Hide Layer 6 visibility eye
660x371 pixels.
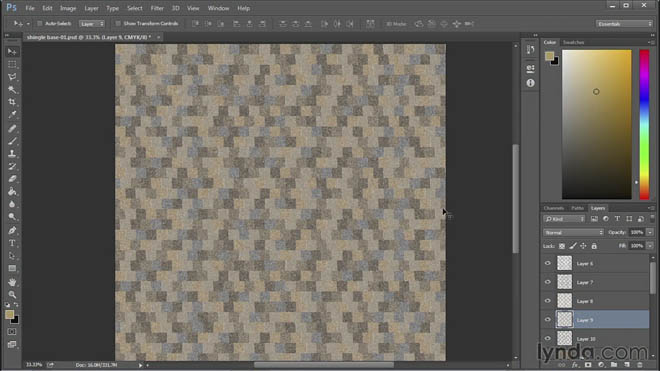coord(548,263)
